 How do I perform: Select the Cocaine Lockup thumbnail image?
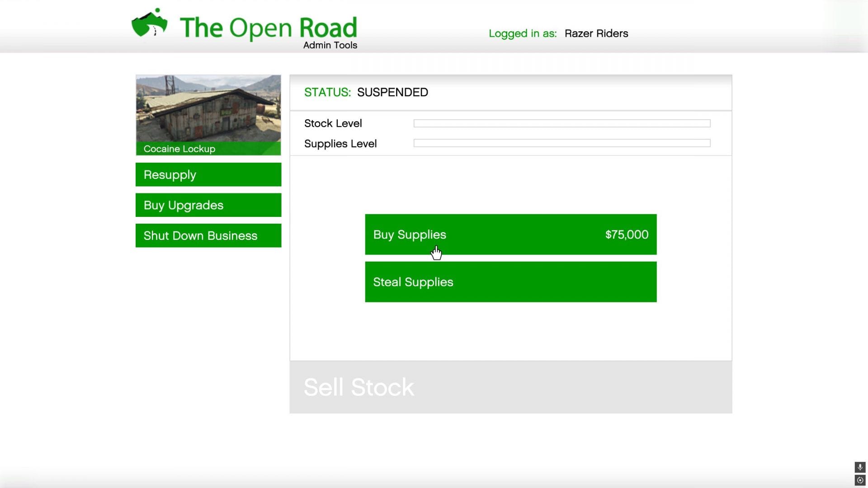[x=208, y=108]
